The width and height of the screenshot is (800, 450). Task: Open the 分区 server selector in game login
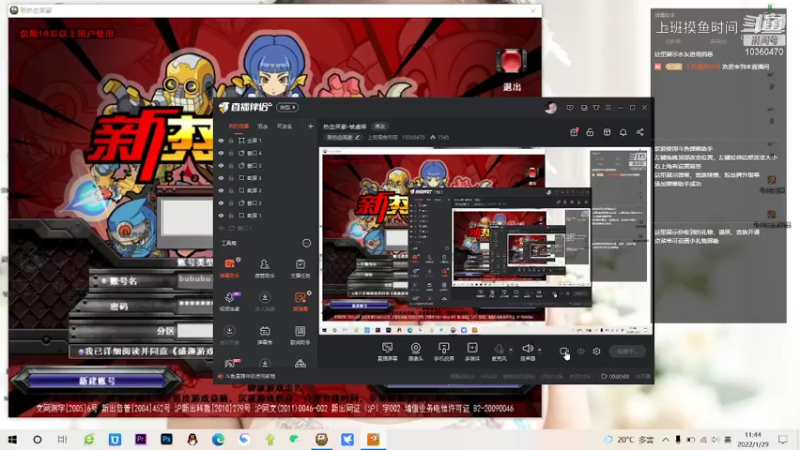(195, 331)
